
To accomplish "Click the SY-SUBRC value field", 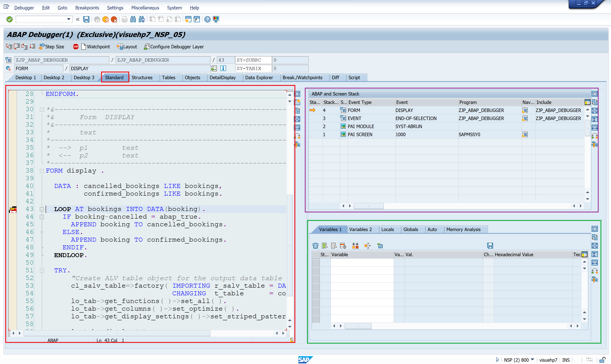I will point(290,60).
